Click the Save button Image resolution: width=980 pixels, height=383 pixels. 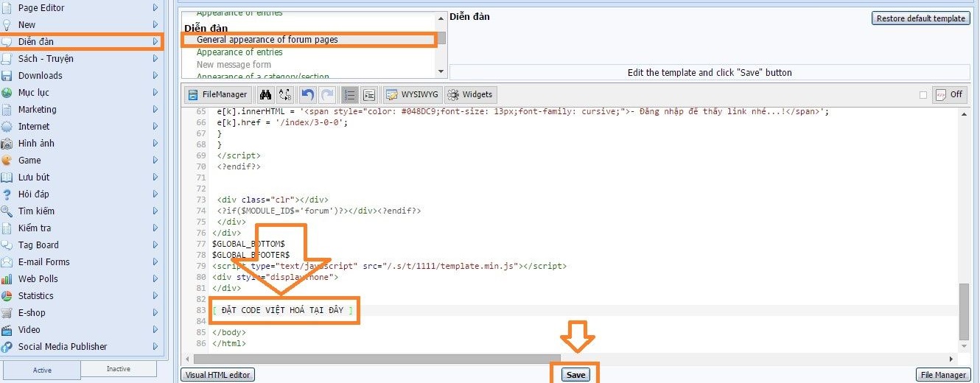(x=575, y=375)
